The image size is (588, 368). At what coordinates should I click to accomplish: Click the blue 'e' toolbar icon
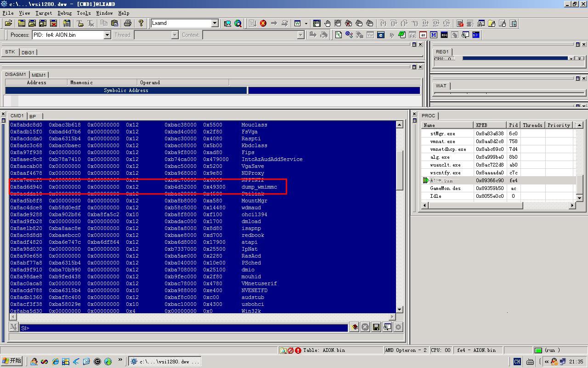[x=381, y=34]
